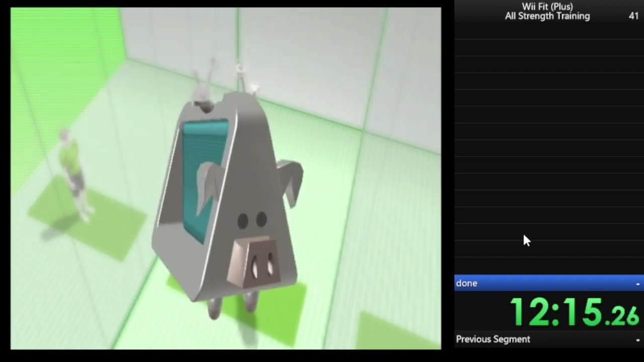Click the dash value beside Previous Segment

click(x=637, y=340)
